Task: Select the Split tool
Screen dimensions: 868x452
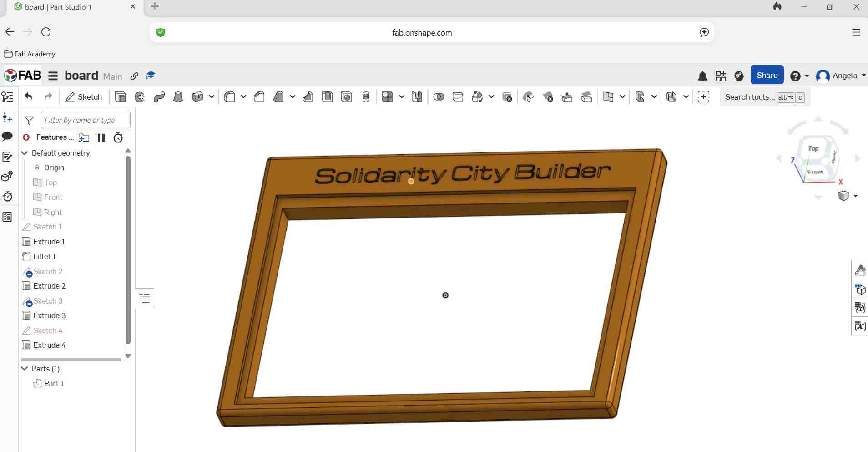Action: [458, 97]
